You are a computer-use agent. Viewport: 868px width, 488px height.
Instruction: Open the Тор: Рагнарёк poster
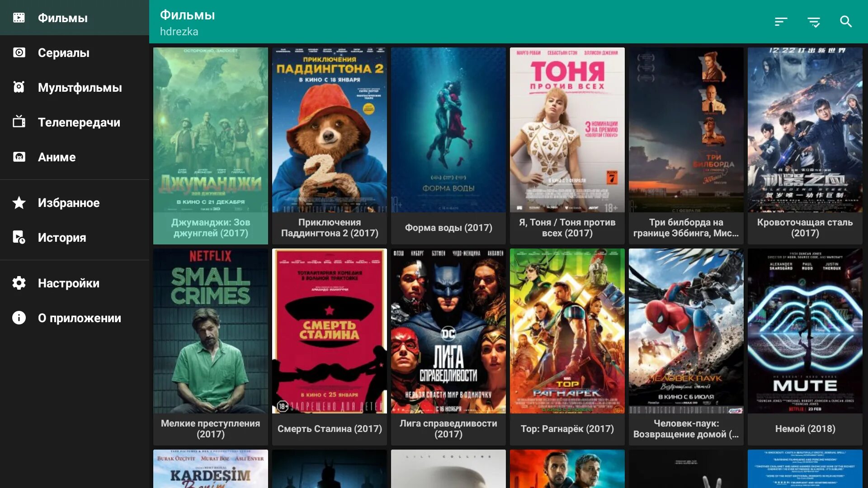tap(567, 331)
